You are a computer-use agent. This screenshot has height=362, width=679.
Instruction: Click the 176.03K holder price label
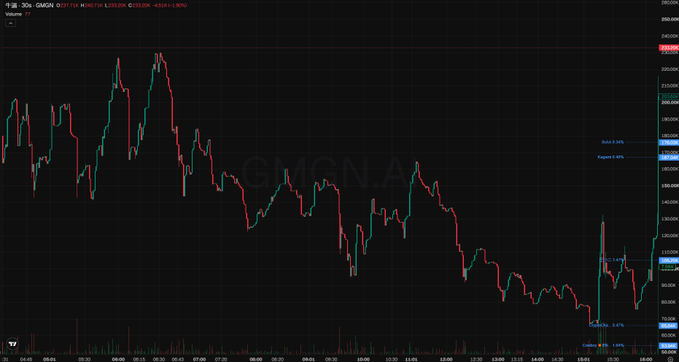668,142
